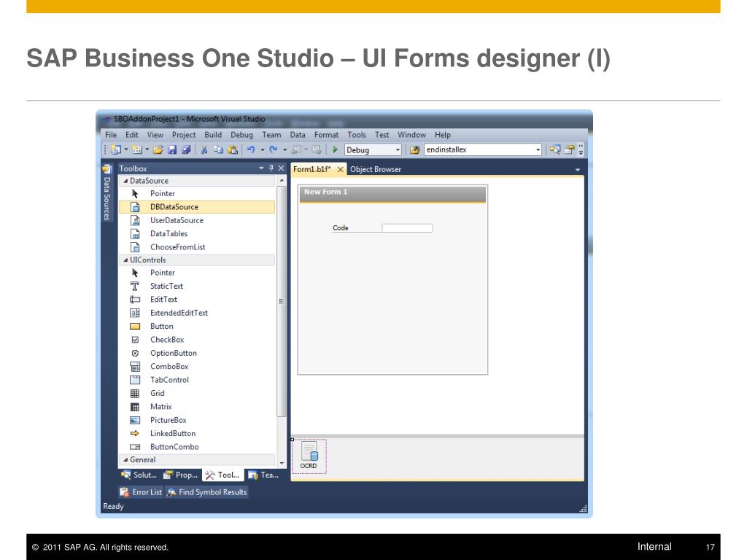Image resolution: width=747 pixels, height=560 pixels.
Task: Switch to the Solution Explorer panel tab
Action: pyautogui.click(x=139, y=475)
